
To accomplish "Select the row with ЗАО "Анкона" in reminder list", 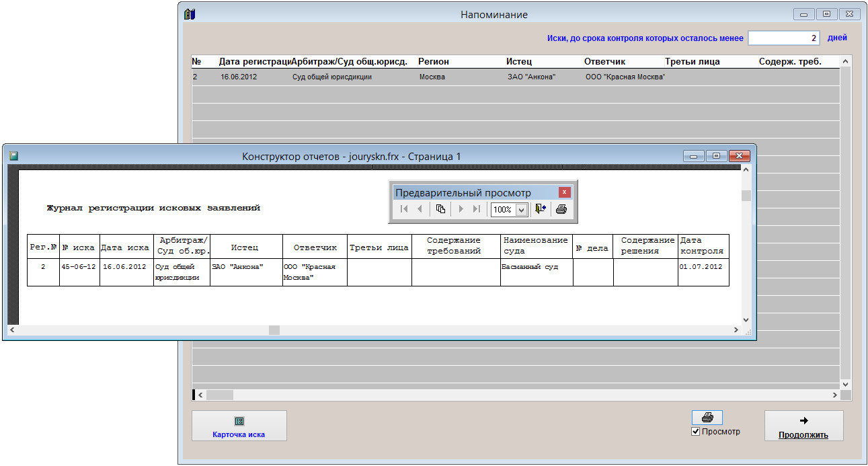I will (x=531, y=77).
